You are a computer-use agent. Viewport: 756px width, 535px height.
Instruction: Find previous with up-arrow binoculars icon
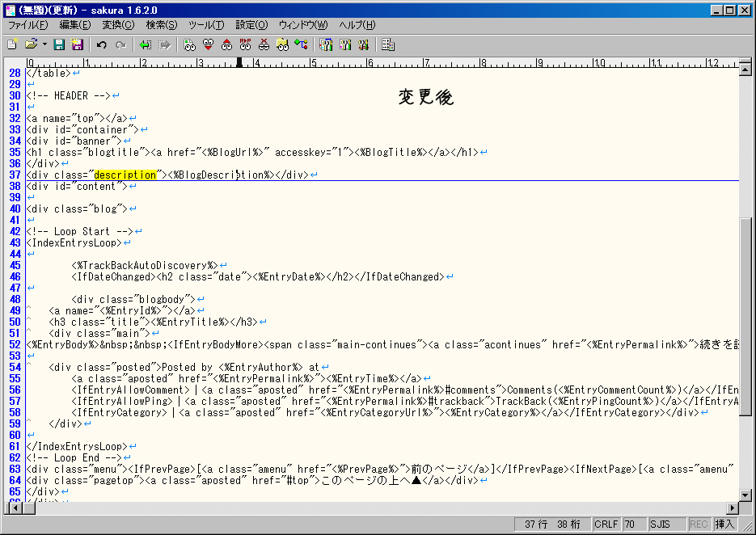coord(226,44)
